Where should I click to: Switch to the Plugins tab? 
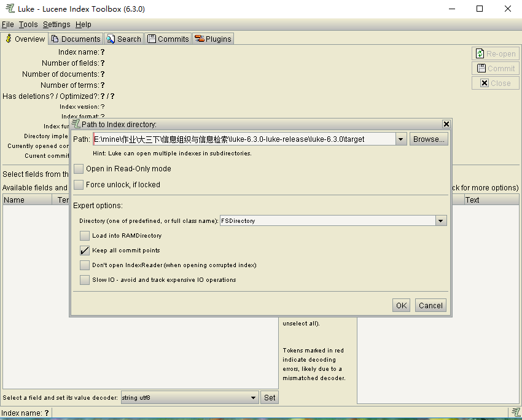click(x=213, y=39)
